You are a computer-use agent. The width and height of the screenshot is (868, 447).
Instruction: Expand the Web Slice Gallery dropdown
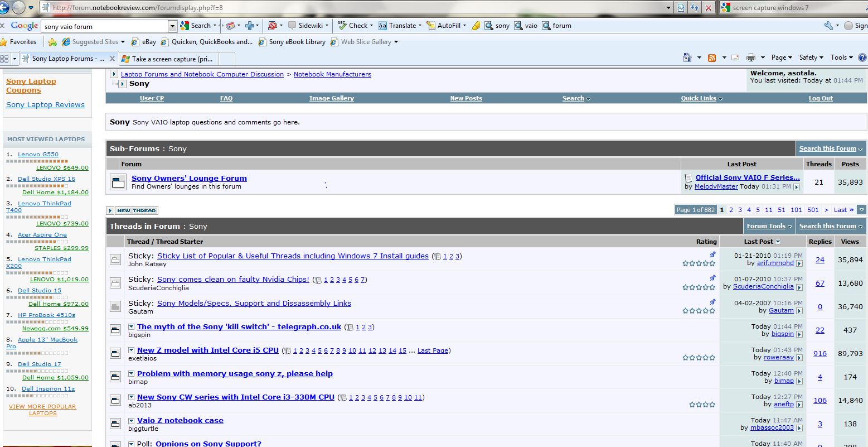396,42
